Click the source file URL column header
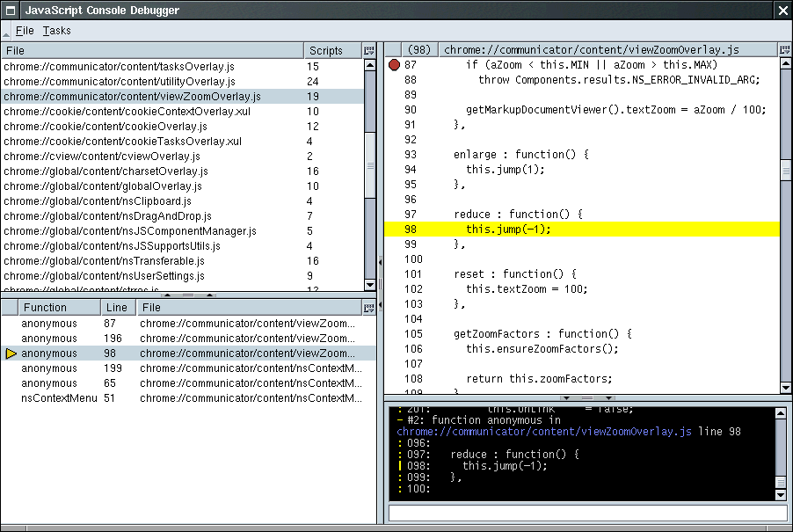This screenshot has height=532, width=793. tap(607, 49)
